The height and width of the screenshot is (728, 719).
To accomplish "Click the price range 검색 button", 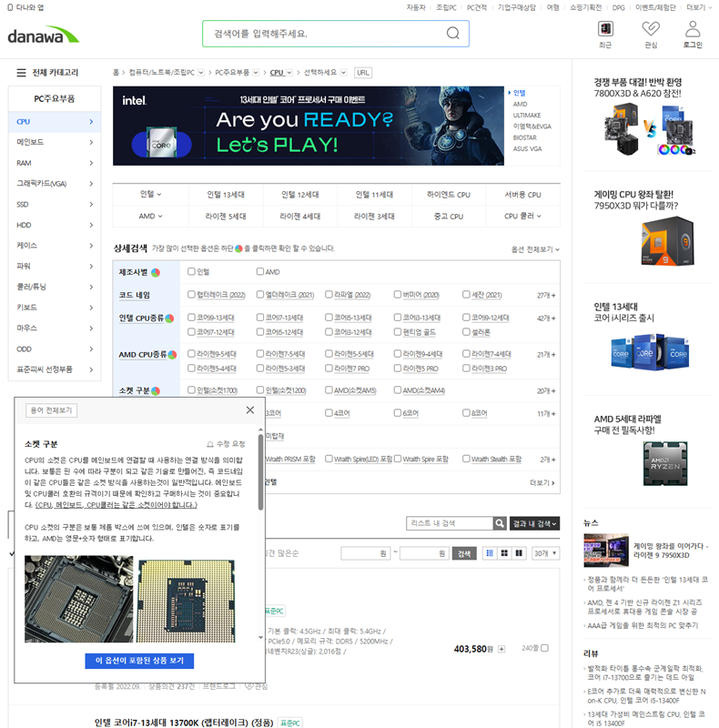I will coord(464,553).
